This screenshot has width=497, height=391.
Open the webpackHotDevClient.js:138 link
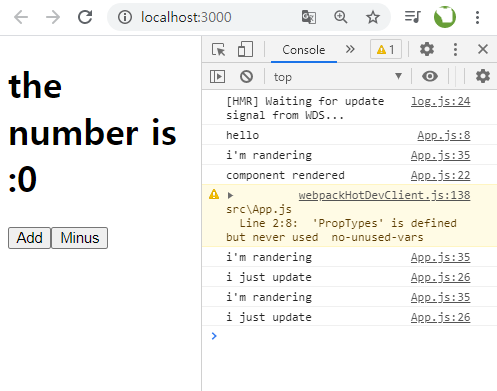coord(384,195)
